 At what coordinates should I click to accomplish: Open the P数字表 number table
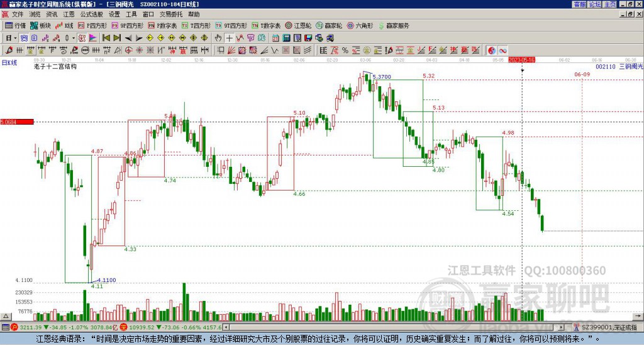[162, 25]
